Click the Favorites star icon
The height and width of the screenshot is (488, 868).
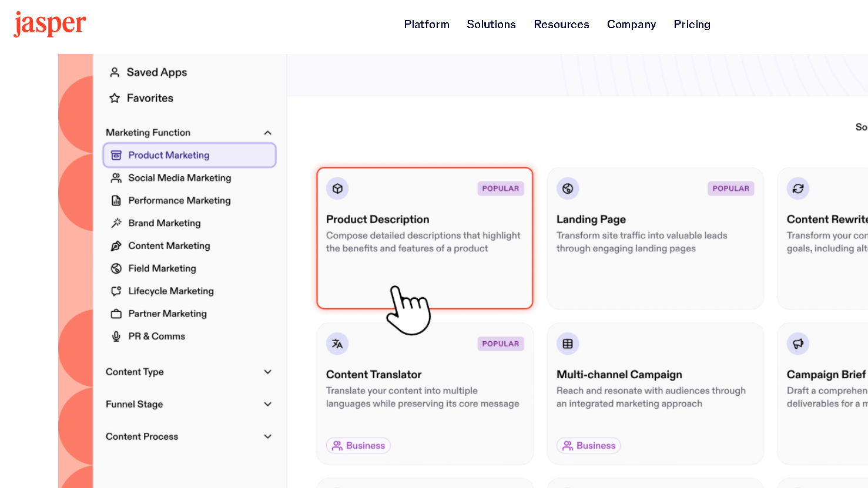pos(115,98)
